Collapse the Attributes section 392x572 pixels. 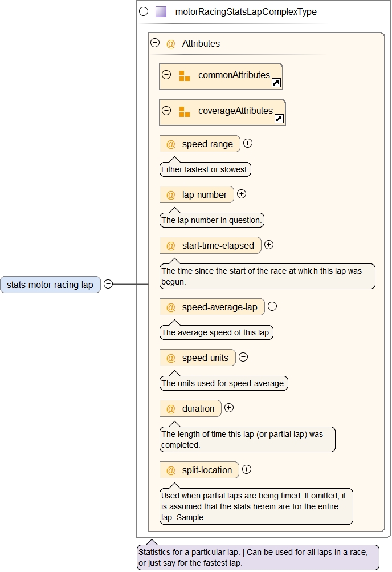pos(154,43)
